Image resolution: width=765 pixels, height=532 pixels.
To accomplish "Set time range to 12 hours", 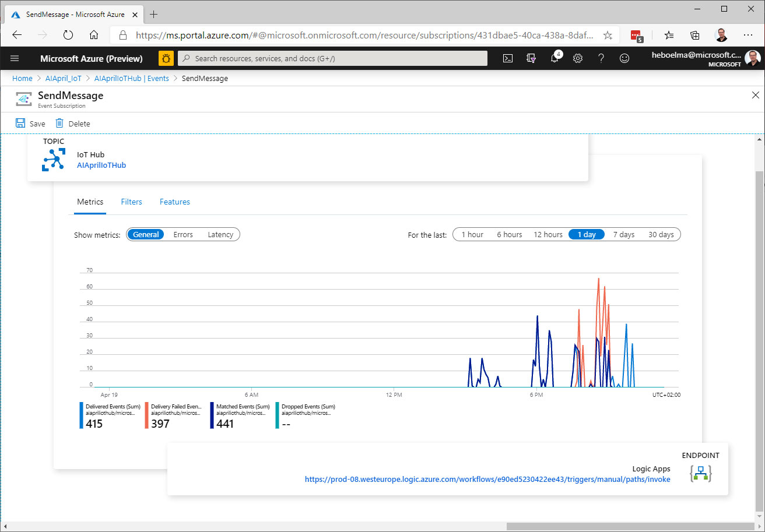I will click(x=548, y=234).
